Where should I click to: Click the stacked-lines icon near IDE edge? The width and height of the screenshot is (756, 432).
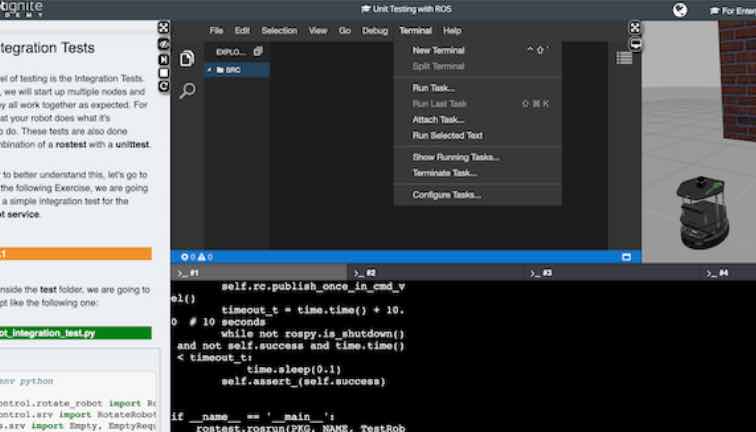pyautogui.click(x=624, y=58)
